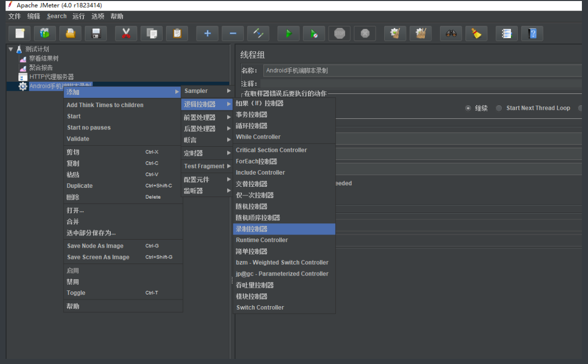Click the Stop test toolbar icon
Viewport: 588px width, 364px height.
click(339, 34)
